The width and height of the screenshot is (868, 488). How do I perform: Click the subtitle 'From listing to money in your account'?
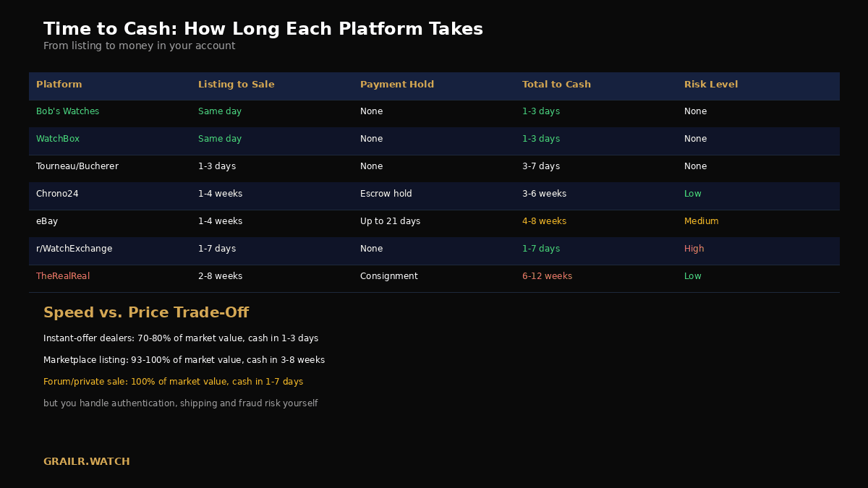coord(140,46)
